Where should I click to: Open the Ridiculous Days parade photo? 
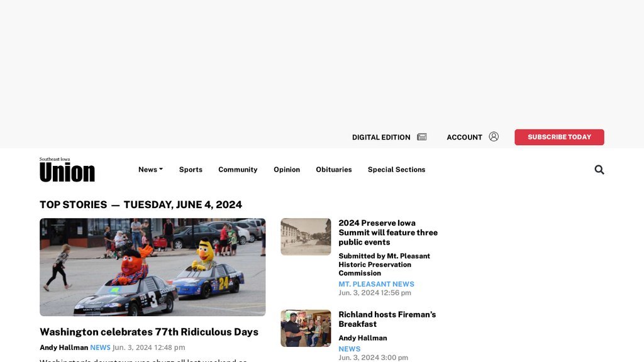tap(152, 267)
